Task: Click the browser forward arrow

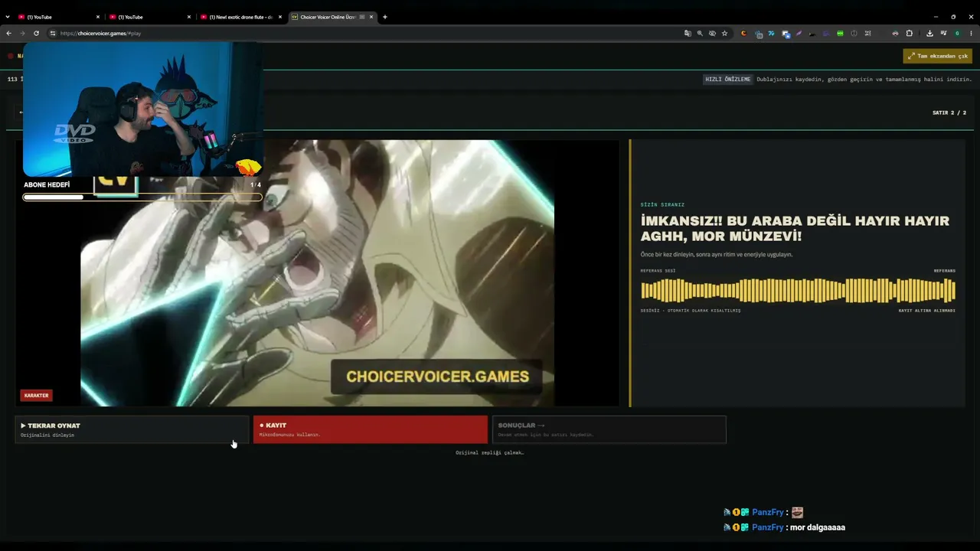Action: pos(22,33)
